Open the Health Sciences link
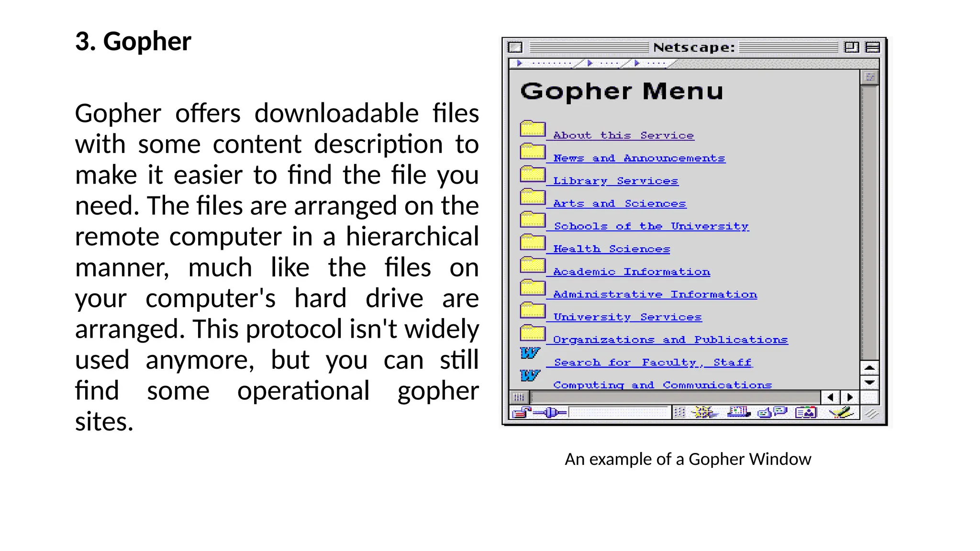The image size is (980, 551). [612, 249]
